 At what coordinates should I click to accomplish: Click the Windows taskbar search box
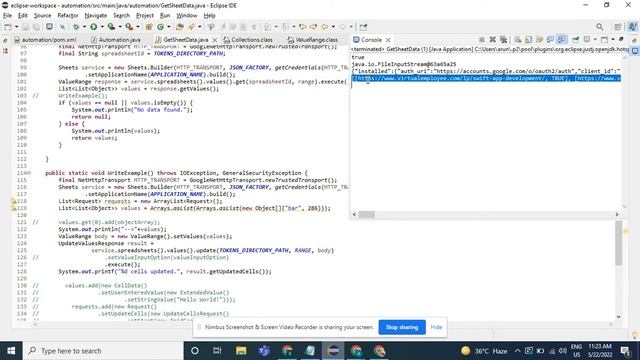click(103, 351)
